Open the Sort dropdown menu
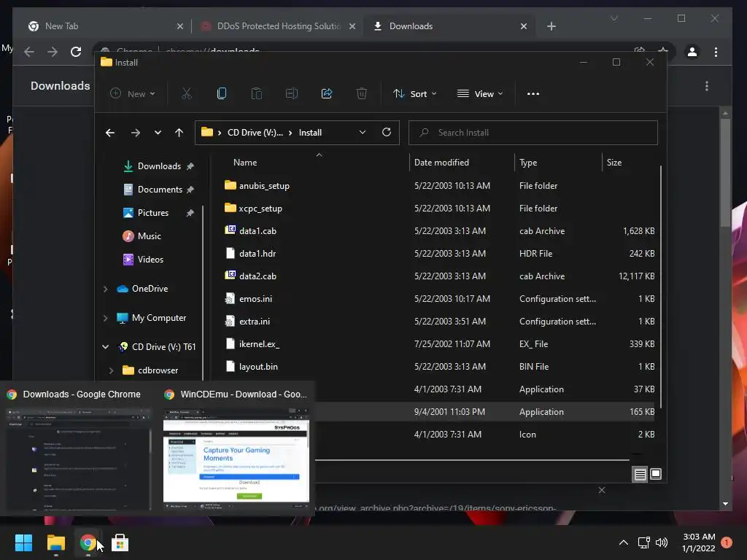This screenshot has width=747, height=560. 414,94
